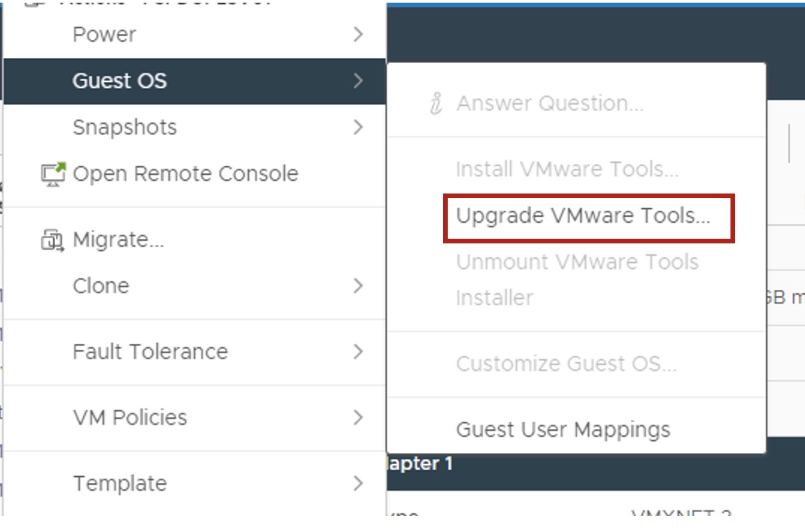
Task: Click the Open Remote Console monitor icon
Action: coord(53,174)
